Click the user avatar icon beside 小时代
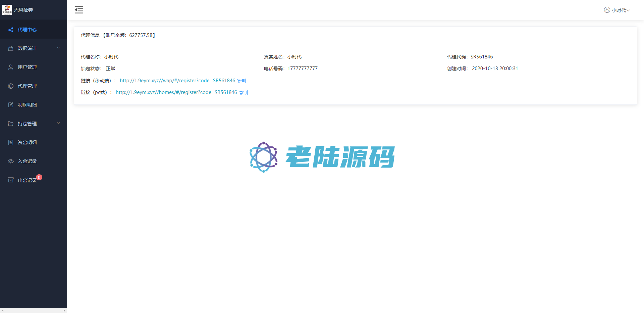Image resolution: width=644 pixels, height=313 pixels. pyautogui.click(x=607, y=10)
